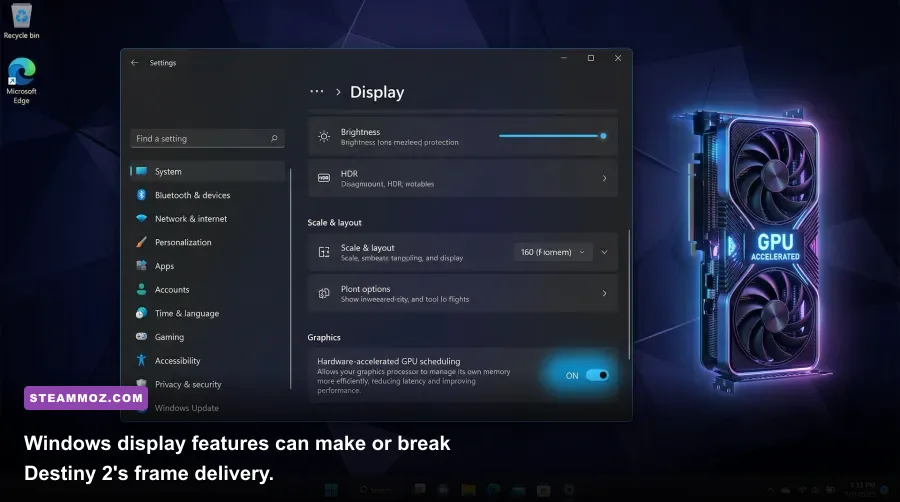This screenshot has height=502, width=900.
Task: Click the Personalization brush icon
Action: (141, 242)
